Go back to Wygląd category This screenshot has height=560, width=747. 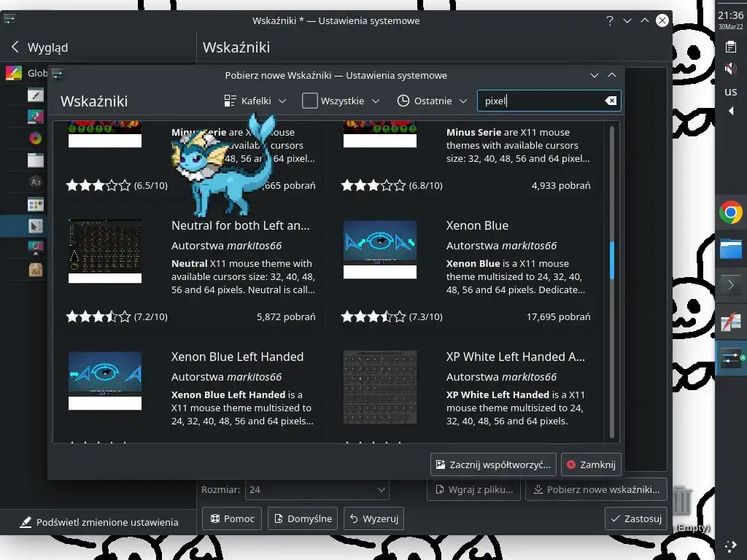(x=39, y=47)
